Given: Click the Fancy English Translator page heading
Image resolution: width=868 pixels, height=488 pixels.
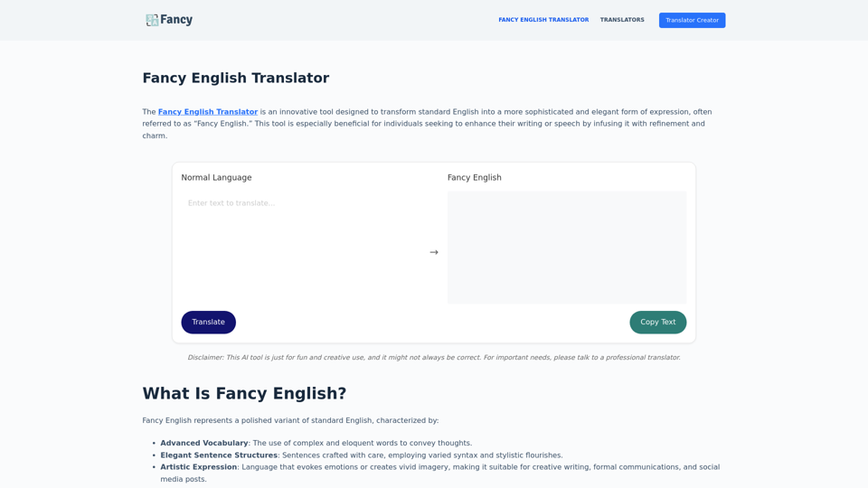Looking at the screenshot, I should tap(235, 79).
